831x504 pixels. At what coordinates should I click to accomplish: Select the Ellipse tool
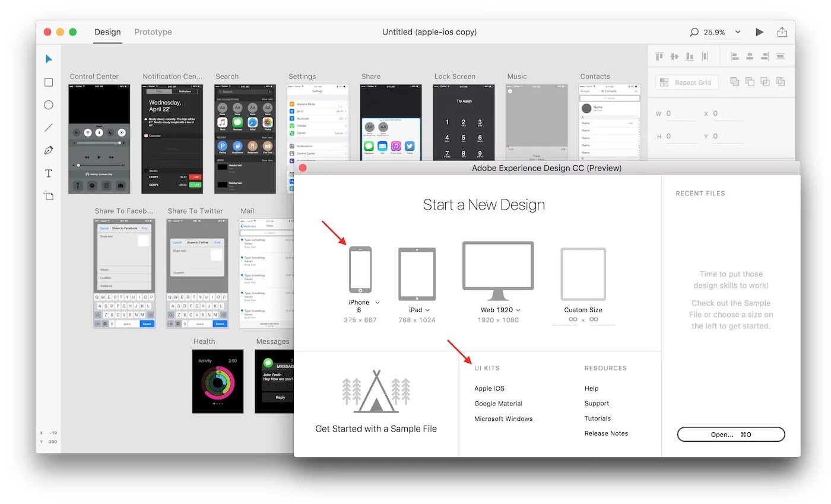(49, 105)
